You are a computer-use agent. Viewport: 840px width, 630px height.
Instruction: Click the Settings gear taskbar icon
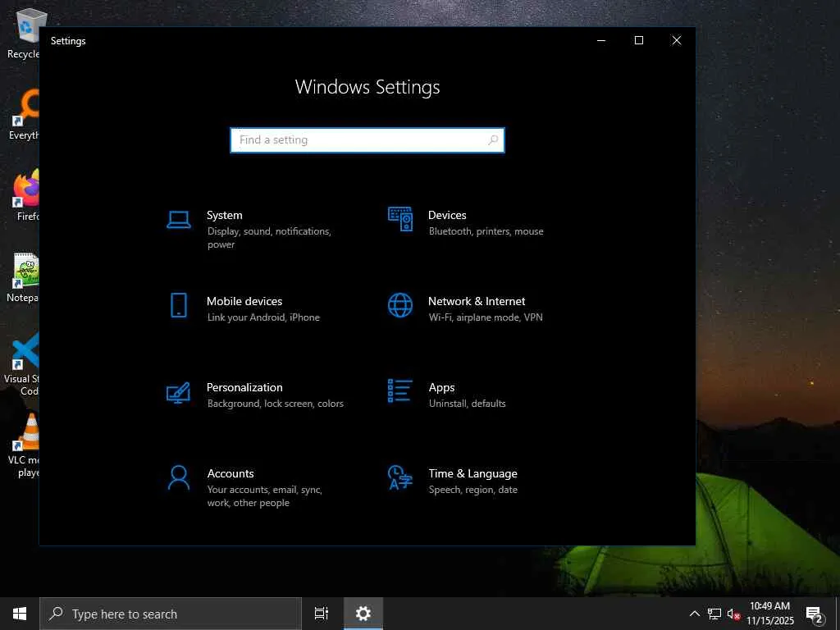click(363, 614)
